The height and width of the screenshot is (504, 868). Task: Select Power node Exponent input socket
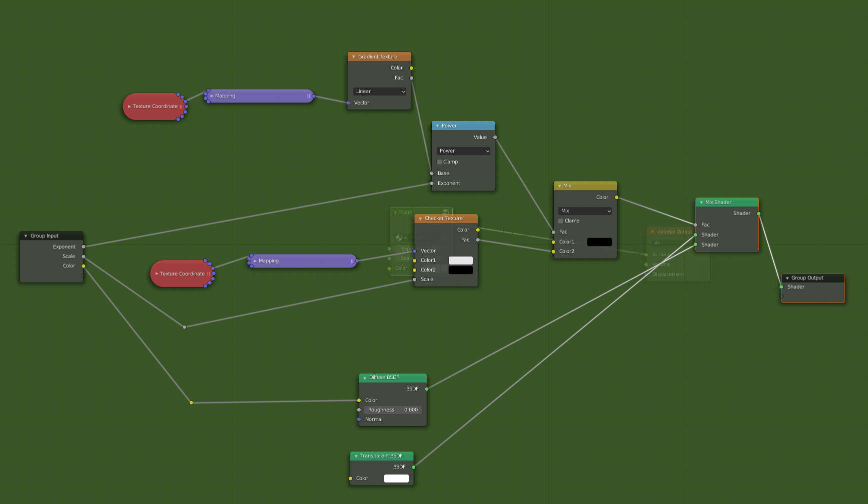[x=432, y=183]
